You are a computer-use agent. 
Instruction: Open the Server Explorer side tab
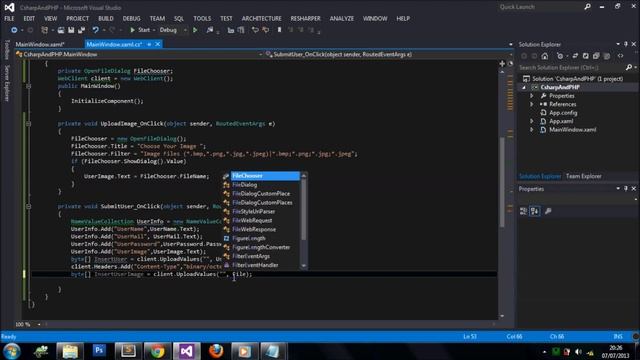click(x=7, y=83)
